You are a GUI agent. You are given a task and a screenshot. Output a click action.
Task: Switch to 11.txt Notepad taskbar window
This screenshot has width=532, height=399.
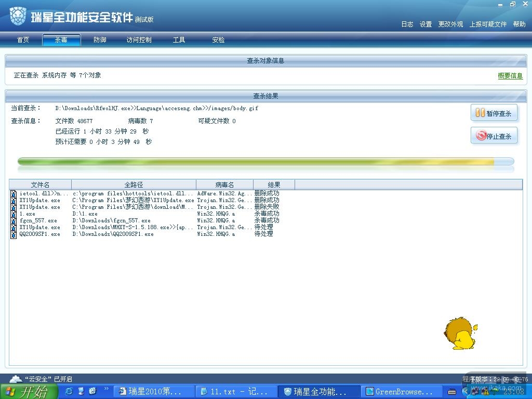point(236,392)
